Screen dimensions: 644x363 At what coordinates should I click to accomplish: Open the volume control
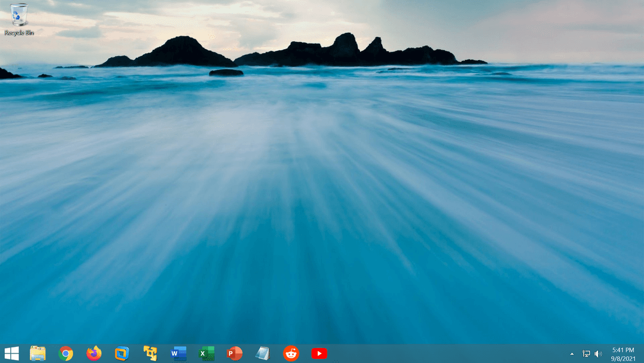pyautogui.click(x=599, y=353)
